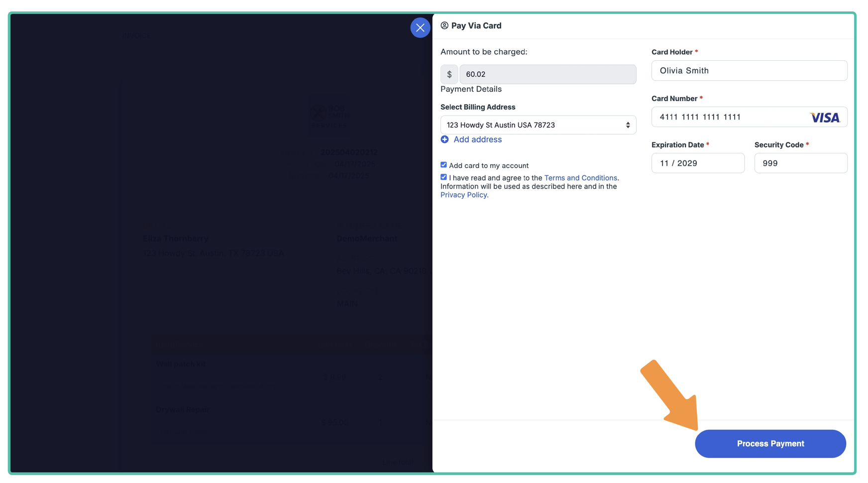Click the dollar sign currency icon
Screen dimensions: 868x483
coord(449,74)
